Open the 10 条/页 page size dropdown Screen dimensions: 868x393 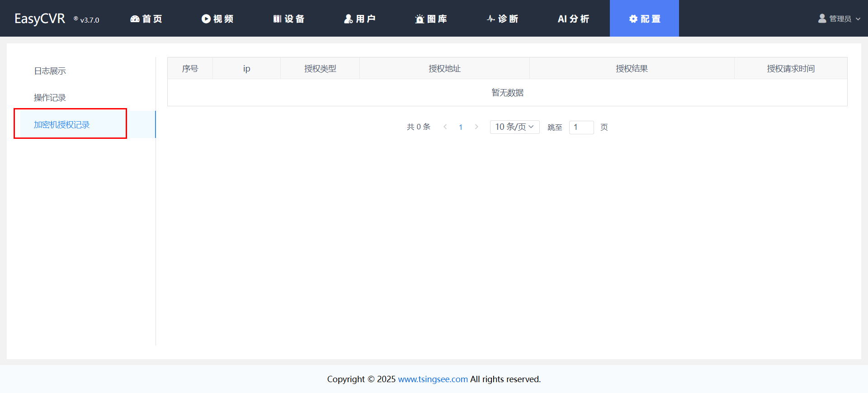tap(514, 127)
